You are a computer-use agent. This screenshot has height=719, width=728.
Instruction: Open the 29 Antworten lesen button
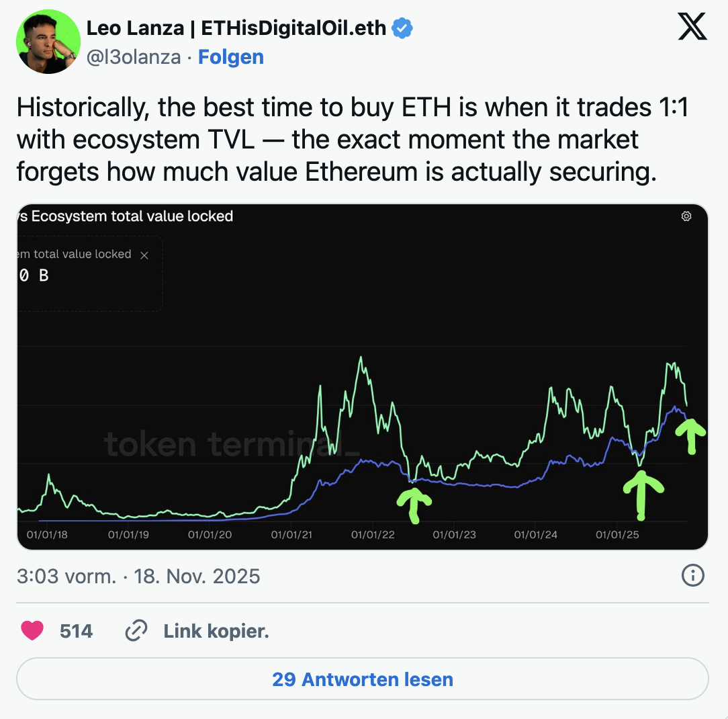point(364,679)
